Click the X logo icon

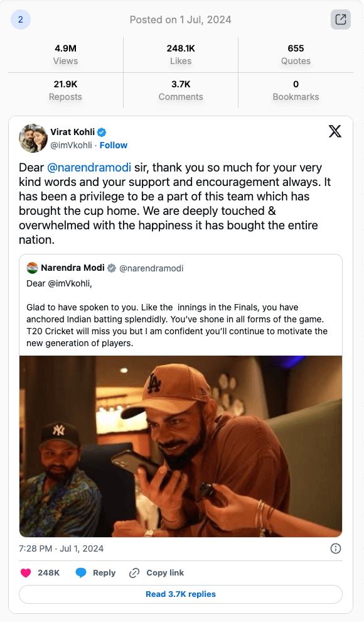[x=335, y=131]
